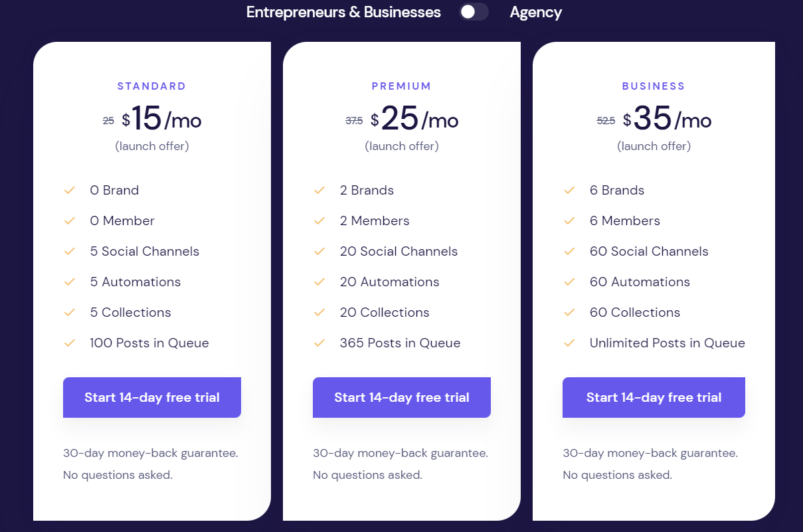Start the Premium plan 14-day free trial
The height and width of the screenshot is (532, 803).
(x=402, y=398)
